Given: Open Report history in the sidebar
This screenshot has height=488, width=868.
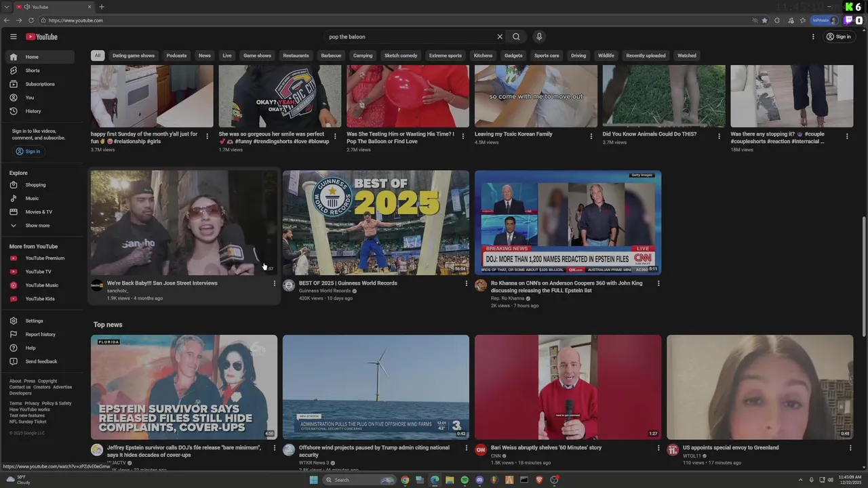Looking at the screenshot, I should [41, 334].
